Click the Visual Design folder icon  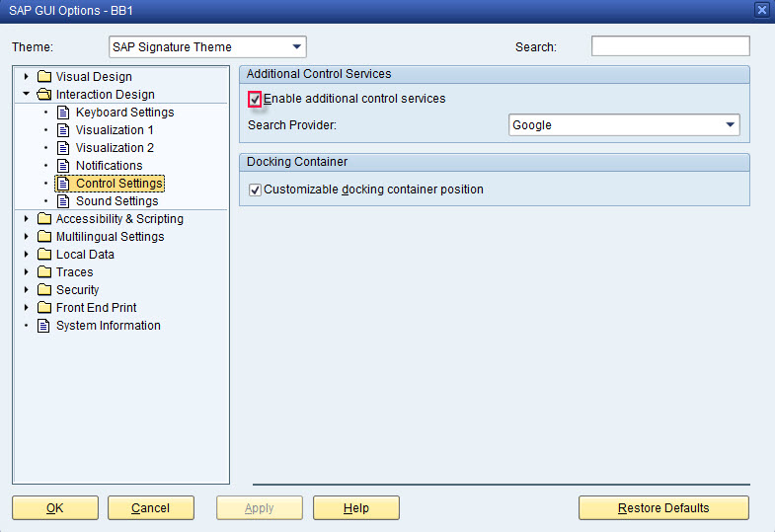44,77
